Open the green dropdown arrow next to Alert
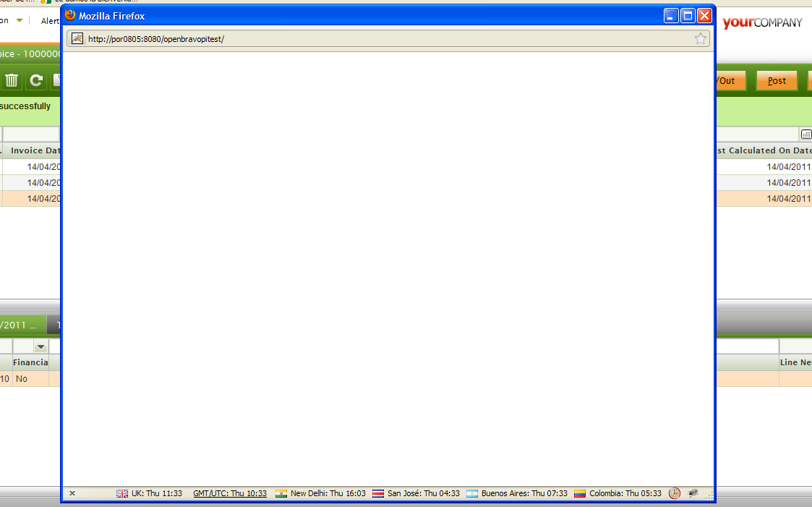 20,21
